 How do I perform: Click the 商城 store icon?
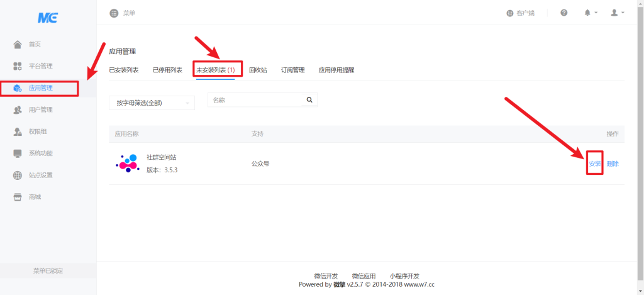point(18,198)
